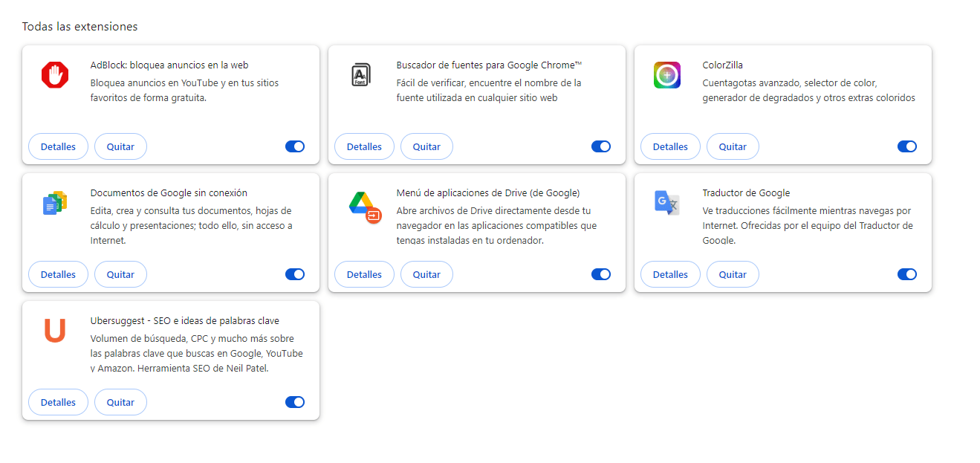
Task: Open Detalles for Traductor de Google
Action: tap(670, 274)
